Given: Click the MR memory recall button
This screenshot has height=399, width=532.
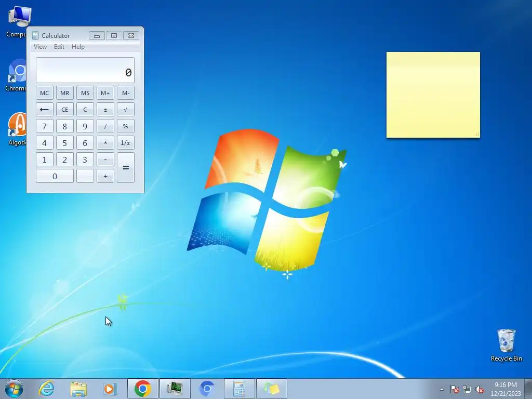Looking at the screenshot, I should [x=65, y=93].
